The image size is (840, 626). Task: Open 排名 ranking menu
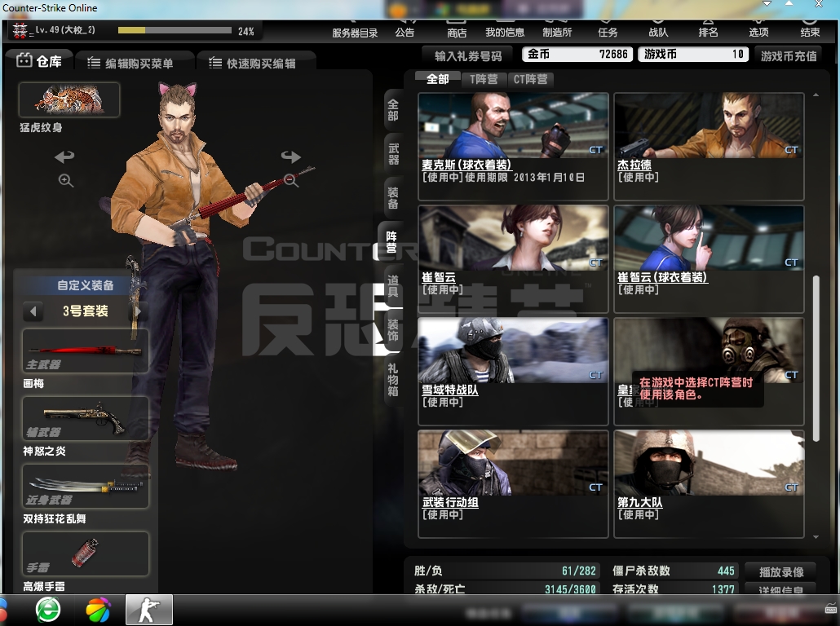point(708,33)
